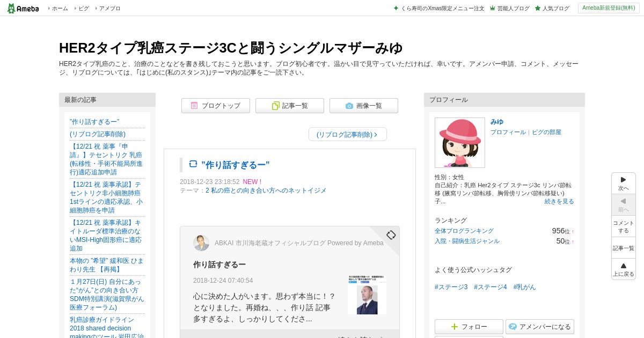Click アメンバーになる button
644x338 pixels.
(540, 327)
